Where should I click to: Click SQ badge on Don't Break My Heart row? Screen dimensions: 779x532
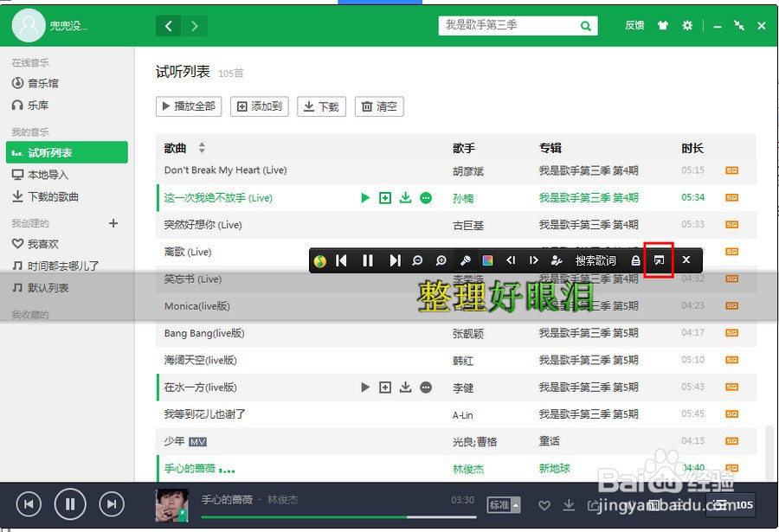[731, 170]
